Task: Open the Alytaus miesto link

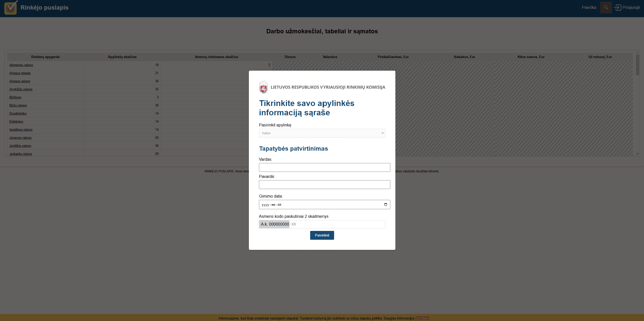Action: (x=20, y=73)
